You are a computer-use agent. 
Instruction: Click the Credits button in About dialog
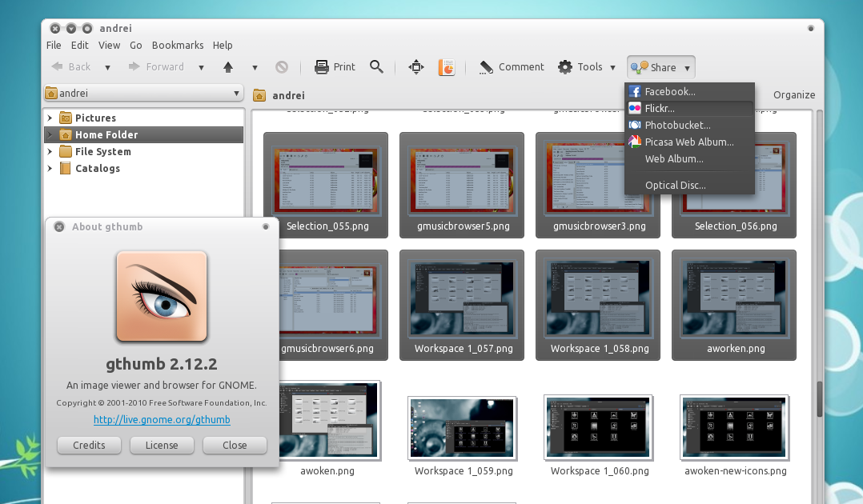(89, 445)
